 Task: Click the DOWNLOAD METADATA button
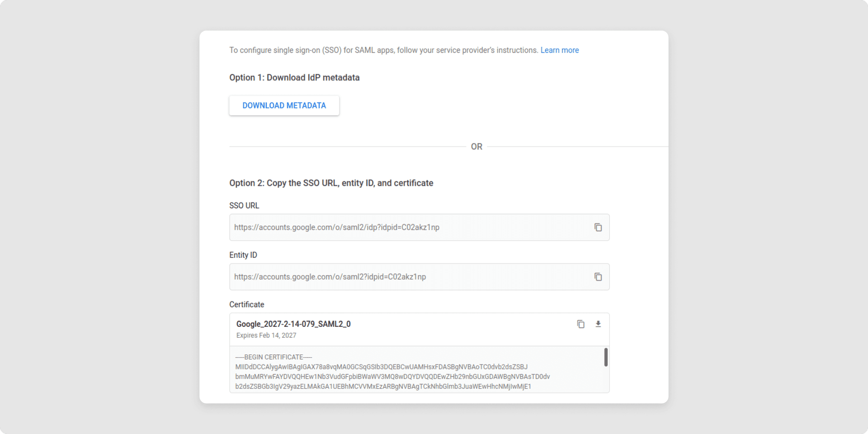(x=284, y=105)
